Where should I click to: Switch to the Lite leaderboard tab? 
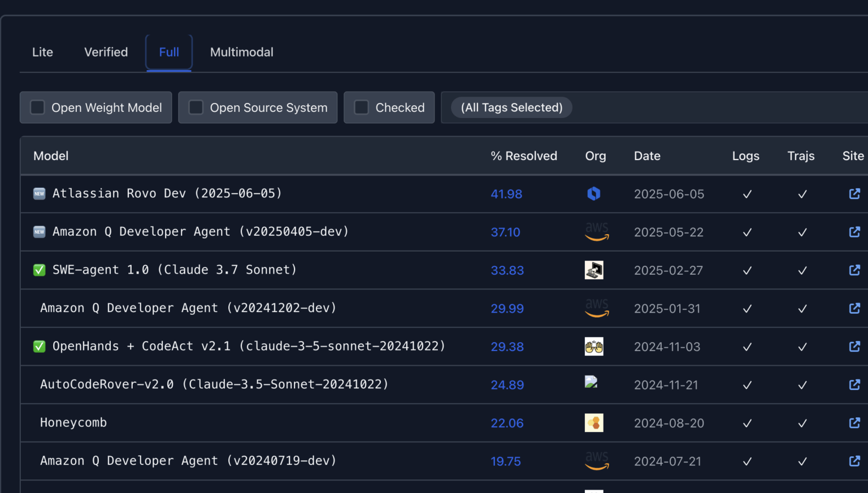[42, 52]
